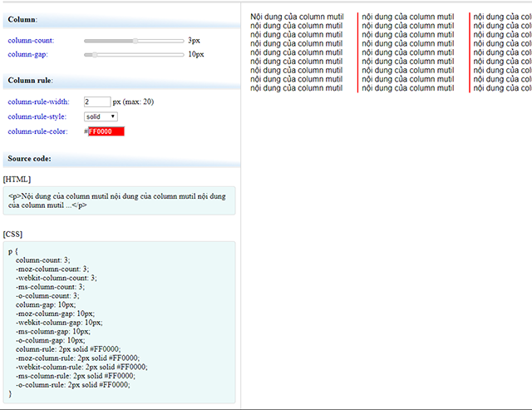Screen dimensions: 532x410
Task: Click the column-count slider handle
Action: click(135, 41)
